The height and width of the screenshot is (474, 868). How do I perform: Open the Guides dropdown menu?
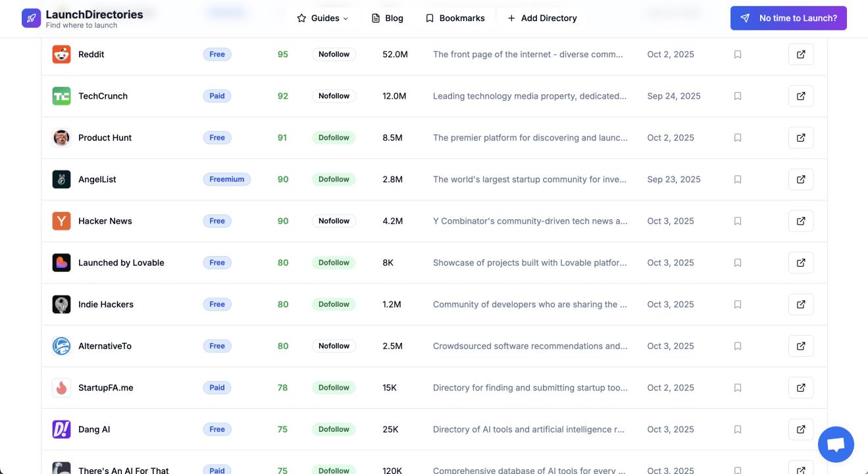[x=322, y=18]
